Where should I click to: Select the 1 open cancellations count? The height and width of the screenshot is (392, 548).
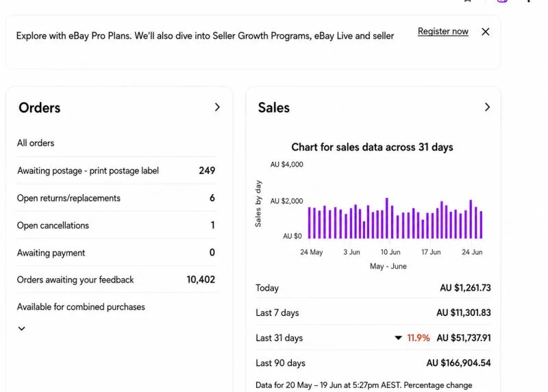point(212,225)
